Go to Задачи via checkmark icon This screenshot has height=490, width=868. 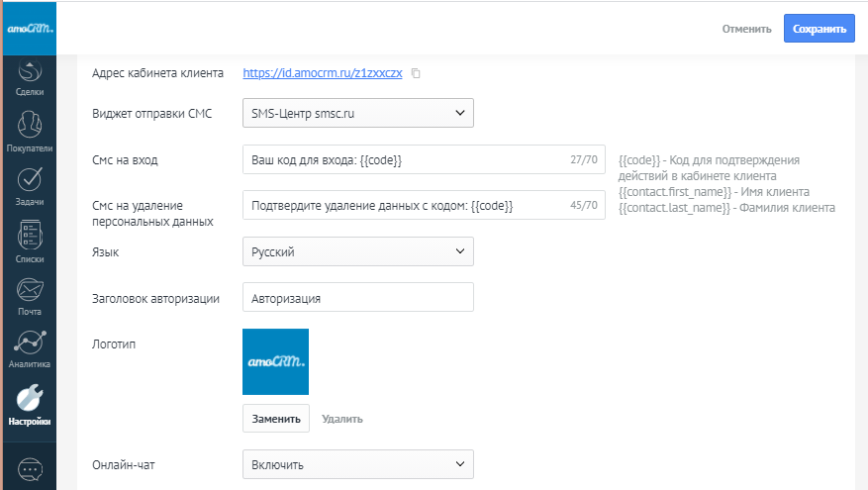(x=30, y=181)
